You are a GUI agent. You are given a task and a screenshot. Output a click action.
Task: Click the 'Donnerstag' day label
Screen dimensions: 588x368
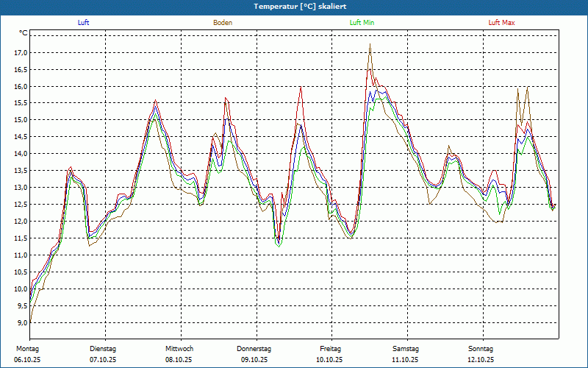[254, 349]
